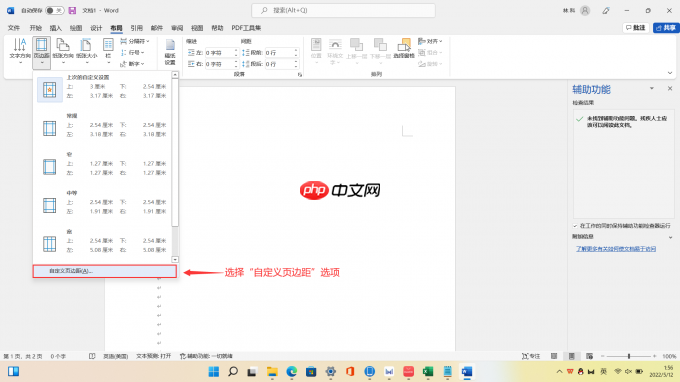Switch to the PDF工具集 tab
This screenshot has height=382, width=680.
point(246,28)
